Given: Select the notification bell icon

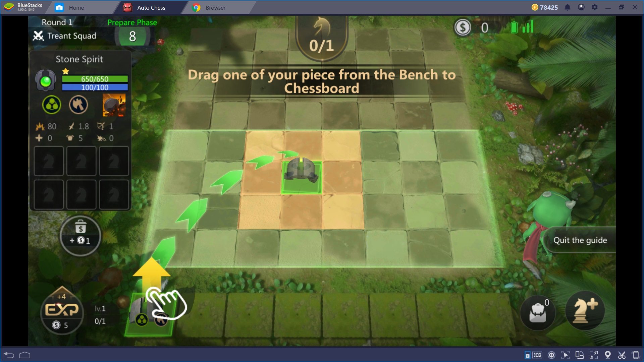Looking at the screenshot, I should [567, 7].
